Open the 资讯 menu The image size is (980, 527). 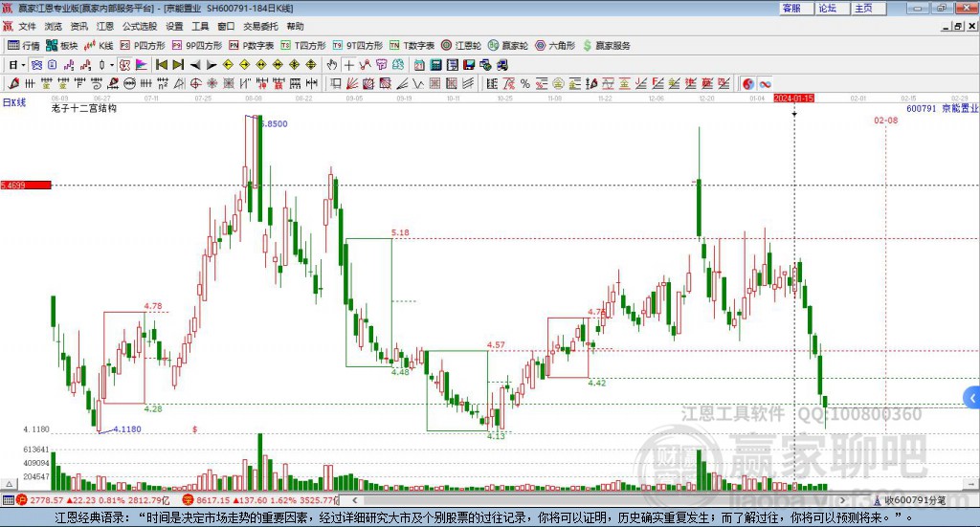78,26
